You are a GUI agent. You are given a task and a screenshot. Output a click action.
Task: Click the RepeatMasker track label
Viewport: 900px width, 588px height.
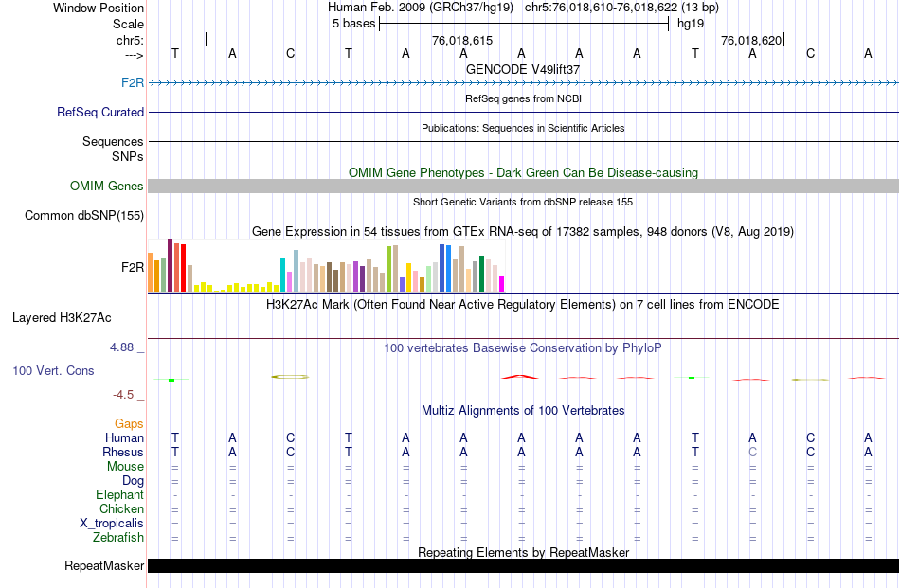[104, 565]
